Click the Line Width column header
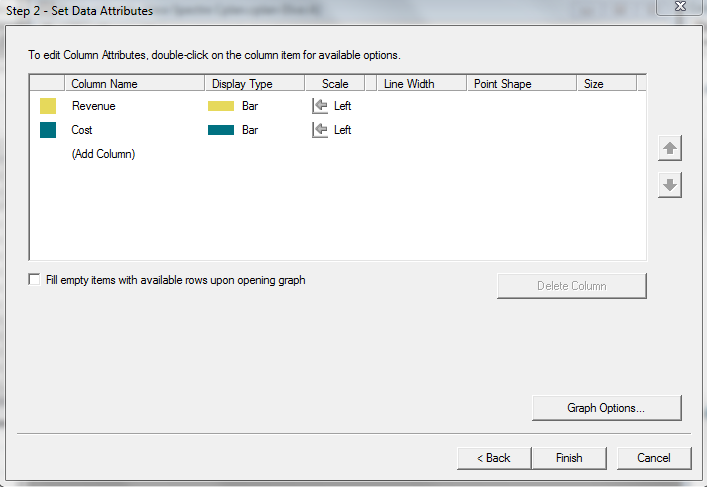Viewport: 707px width, 487px height. click(x=422, y=84)
